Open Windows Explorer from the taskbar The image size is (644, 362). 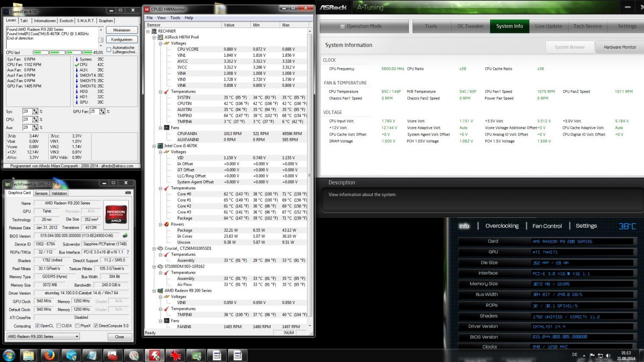coord(28,355)
